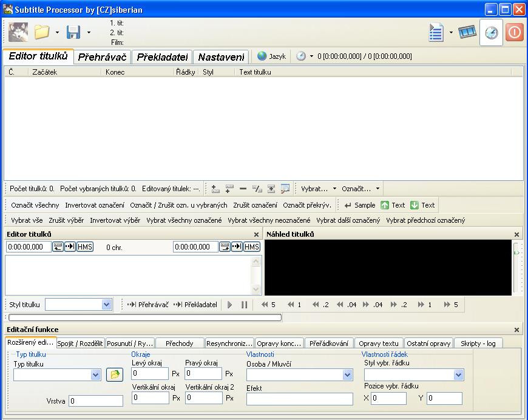Switch to the Přehrávač tab

tap(102, 57)
